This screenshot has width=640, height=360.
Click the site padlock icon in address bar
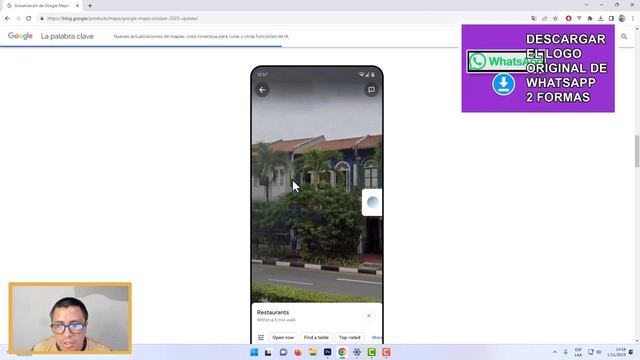click(x=42, y=18)
